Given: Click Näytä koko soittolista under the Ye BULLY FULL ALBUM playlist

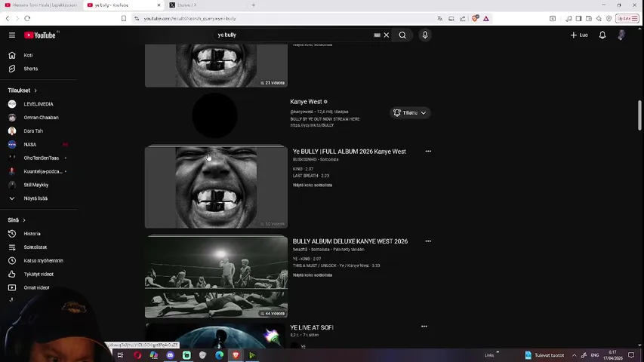Looking at the screenshot, I should tap(312, 185).
